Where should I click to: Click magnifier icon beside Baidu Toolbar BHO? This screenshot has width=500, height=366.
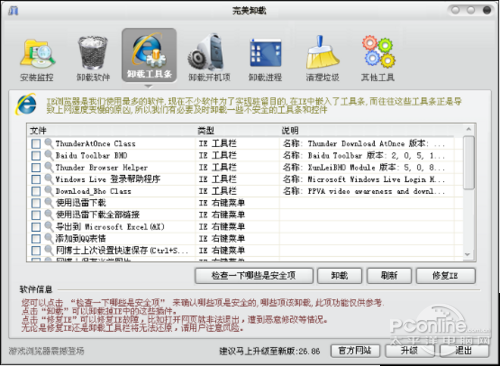coord(49,155)
